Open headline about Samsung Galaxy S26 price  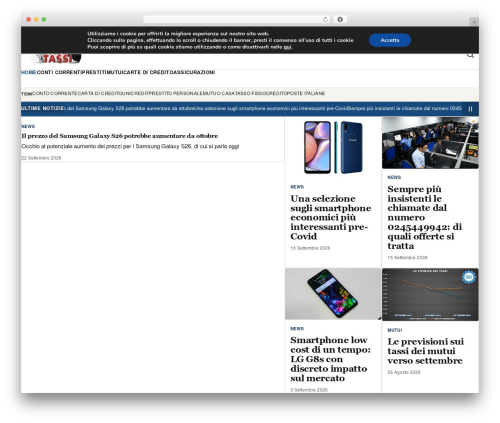coord(120,136)
